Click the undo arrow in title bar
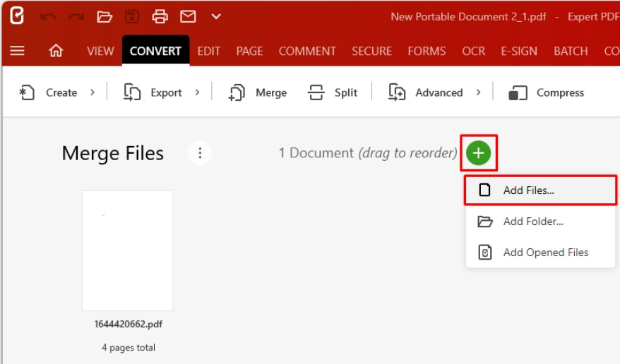The height and width of the screenshot is (364, 620). pyautogui.click(x=49, y=16)
